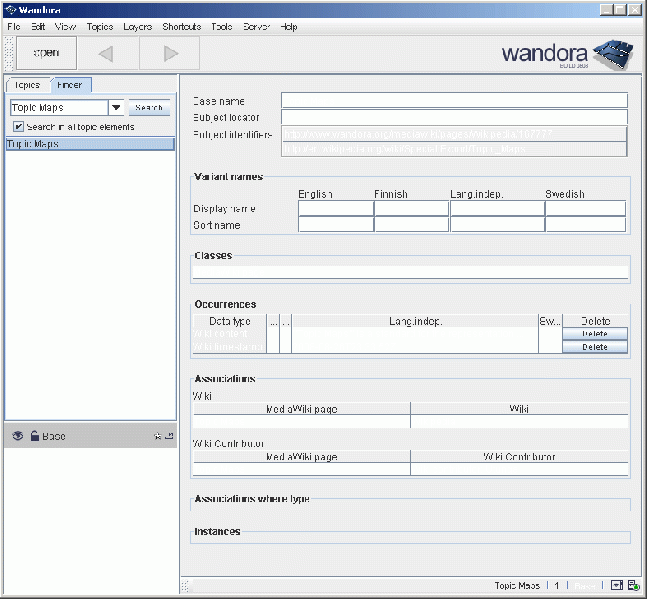Click the star icon on Base layer
Image resolution: width=647 pixels, height=599 pixels.
[157, 436]
